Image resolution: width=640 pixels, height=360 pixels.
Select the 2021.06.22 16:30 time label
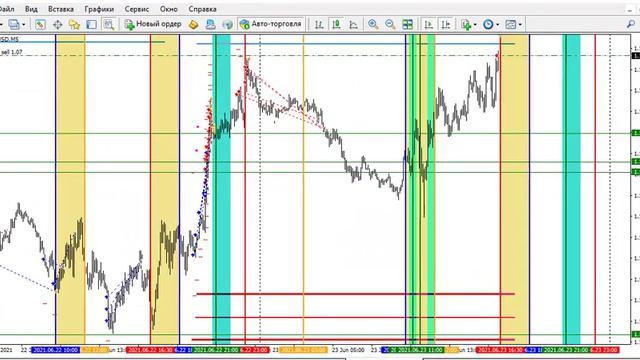pyautogui.click(x=150, y=350)
